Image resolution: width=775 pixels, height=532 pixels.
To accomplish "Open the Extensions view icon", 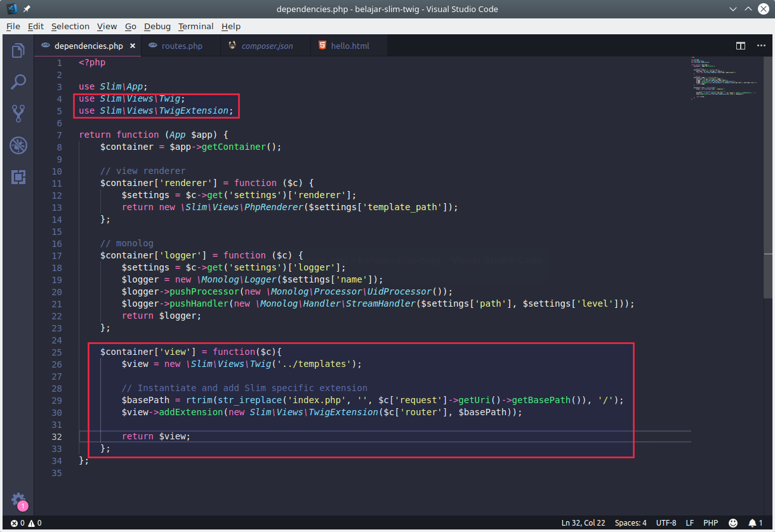I will pos(18,177).
